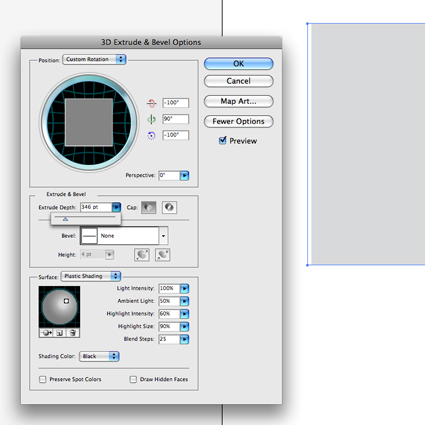
Task: Select Bevel Extent Out icon
Action: [142, 255]
